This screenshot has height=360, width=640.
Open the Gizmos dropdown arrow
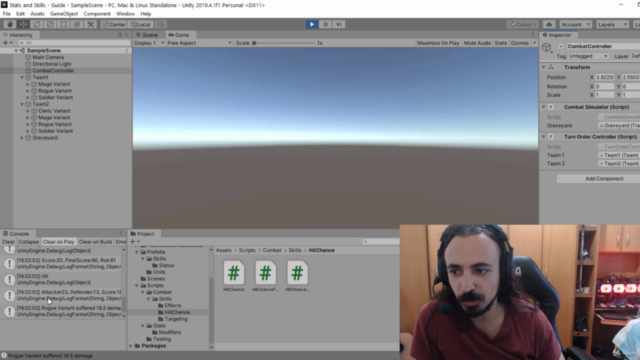534,43
